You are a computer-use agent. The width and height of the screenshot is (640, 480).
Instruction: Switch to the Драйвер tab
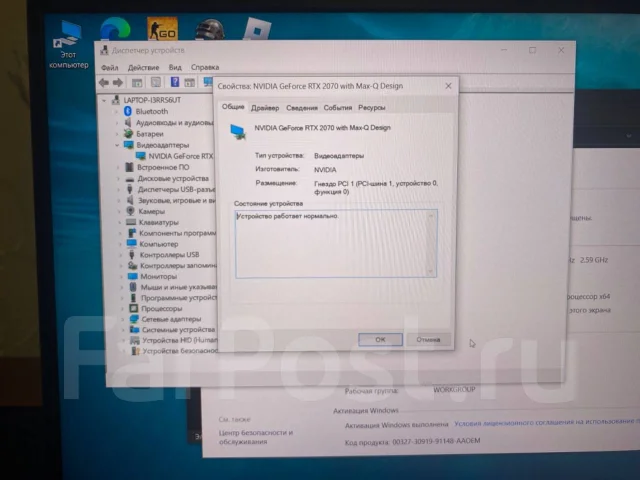pos(265,108)
